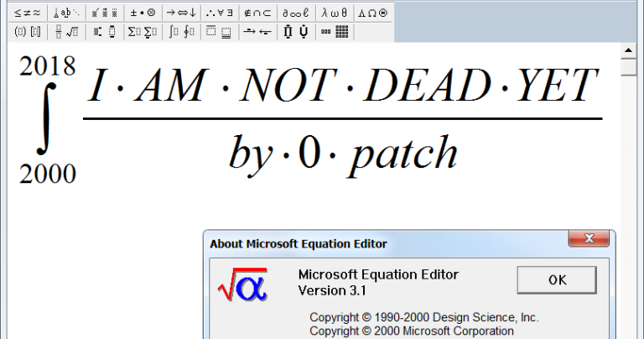
Task: Open the spaces and ellipses palette
Action: click(66, 13)
